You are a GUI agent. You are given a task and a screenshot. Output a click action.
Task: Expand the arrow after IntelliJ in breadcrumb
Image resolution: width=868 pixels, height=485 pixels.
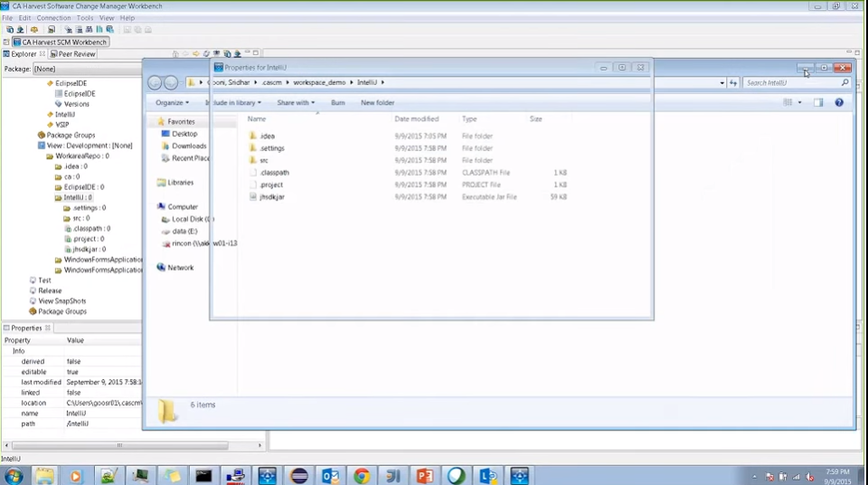pos(382,82)
